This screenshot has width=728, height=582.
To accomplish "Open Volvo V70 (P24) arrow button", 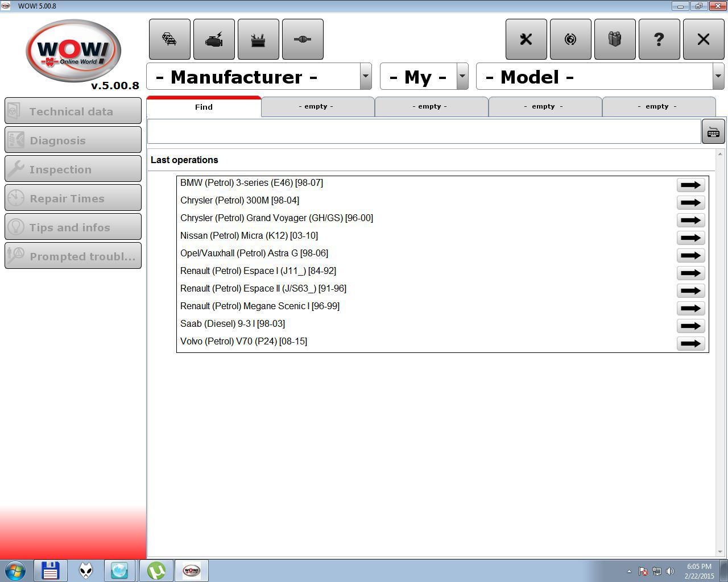I will [x=691, y=343].
